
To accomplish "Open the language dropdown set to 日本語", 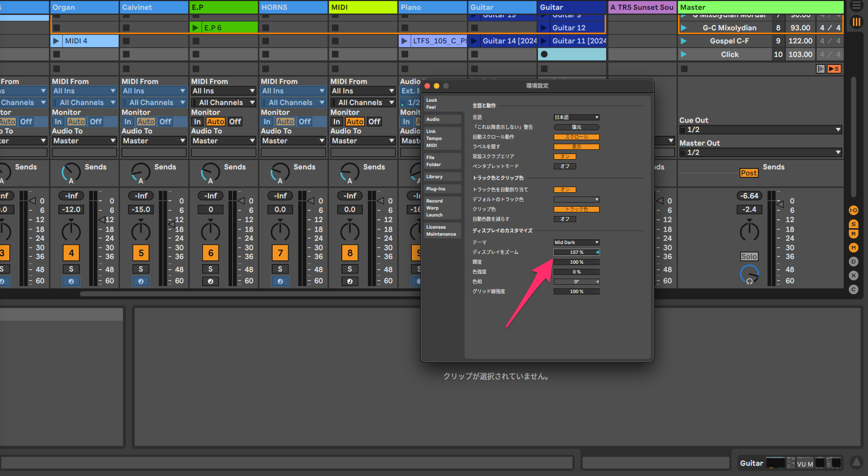I will pos(576,118).
